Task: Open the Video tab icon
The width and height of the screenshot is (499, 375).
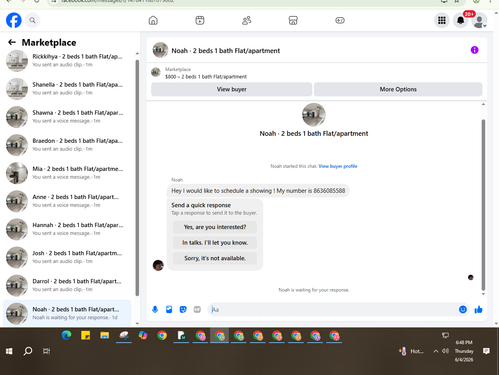Action: (x=200, y=20)
